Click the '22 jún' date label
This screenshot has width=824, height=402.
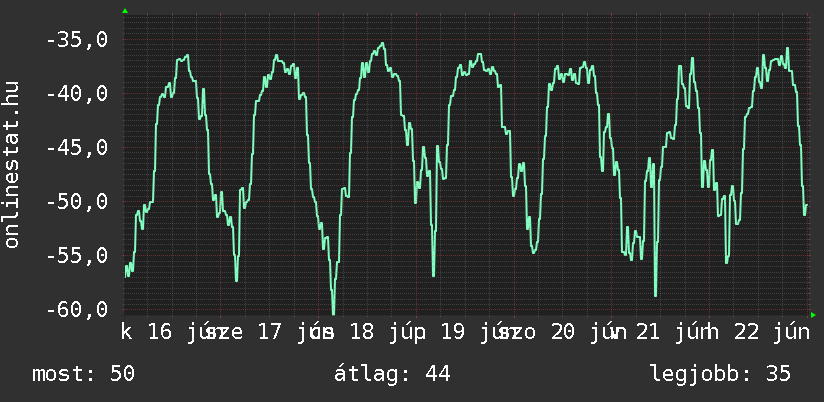coord(771,332)
